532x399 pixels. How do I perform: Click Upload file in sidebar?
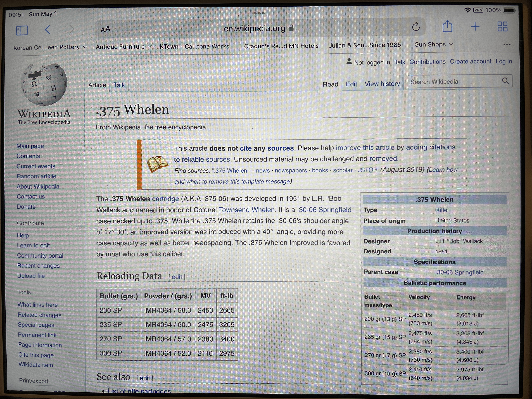31,276
